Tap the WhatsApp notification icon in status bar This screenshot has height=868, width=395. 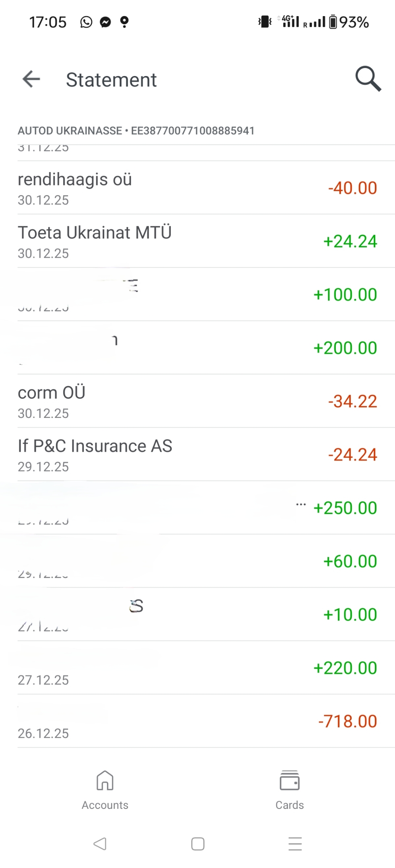(x=86, y=22)
